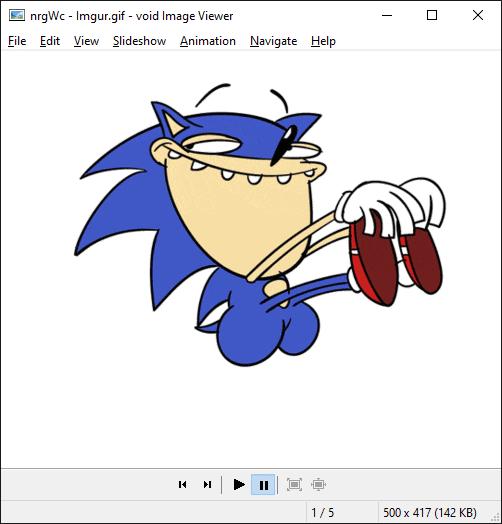The width and height of the screenshot is (502, 524).
Task: Open the View menu
Action: [x=86, y=41]
